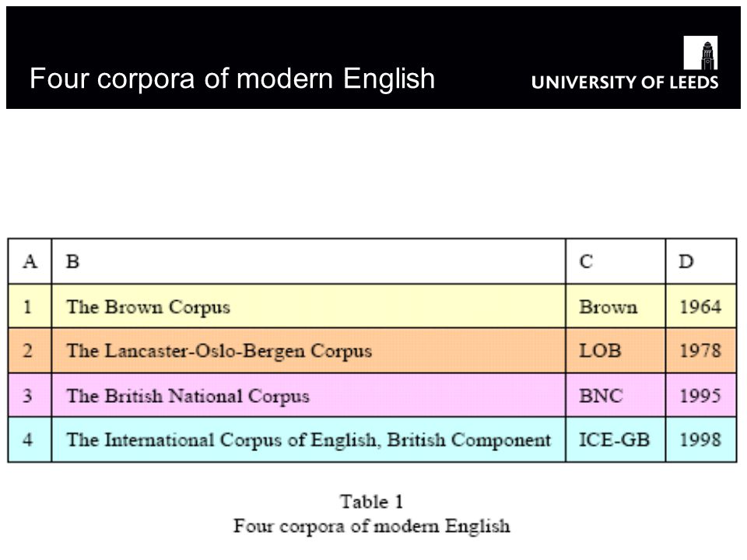Click the International Corpus of English cell
The image size is (747, 560).
click(309, 440)
